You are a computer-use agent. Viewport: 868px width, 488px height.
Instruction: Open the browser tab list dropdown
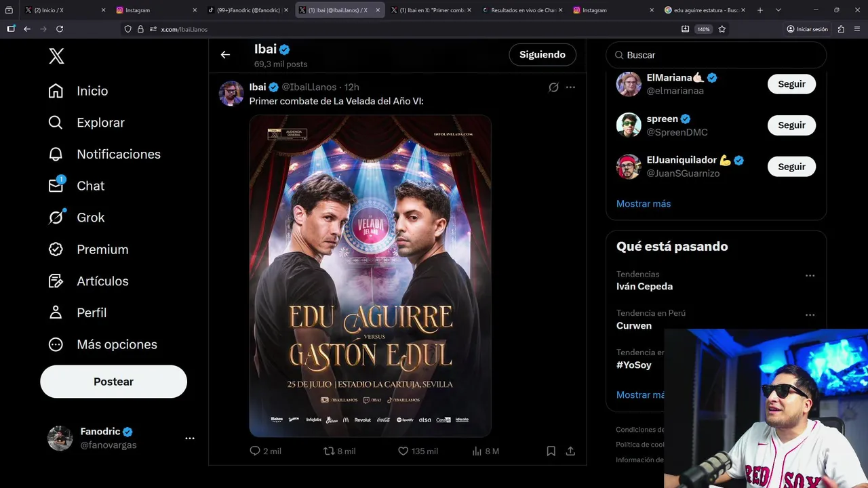coord(778,10)
